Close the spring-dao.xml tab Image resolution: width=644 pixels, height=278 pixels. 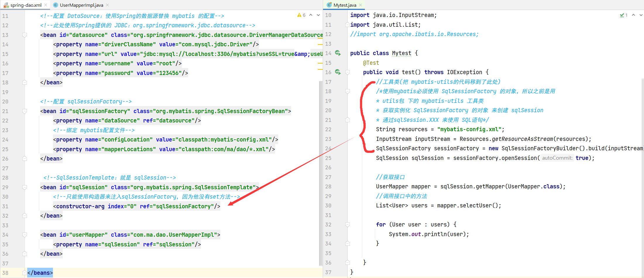(46, 5)
